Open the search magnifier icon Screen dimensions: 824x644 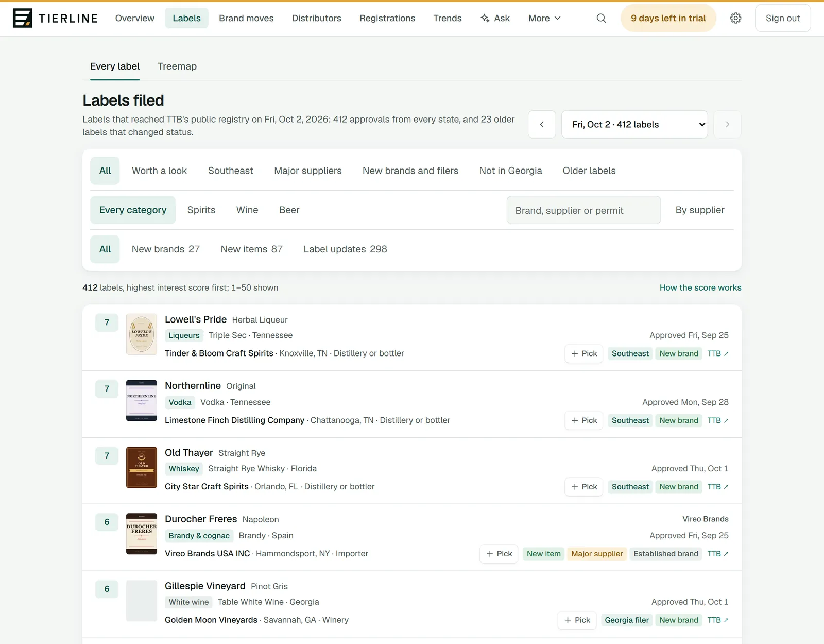601,18
